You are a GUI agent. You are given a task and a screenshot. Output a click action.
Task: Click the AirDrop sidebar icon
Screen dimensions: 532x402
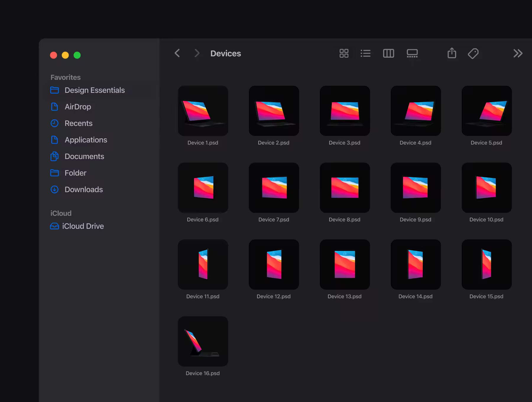point(54,107)
